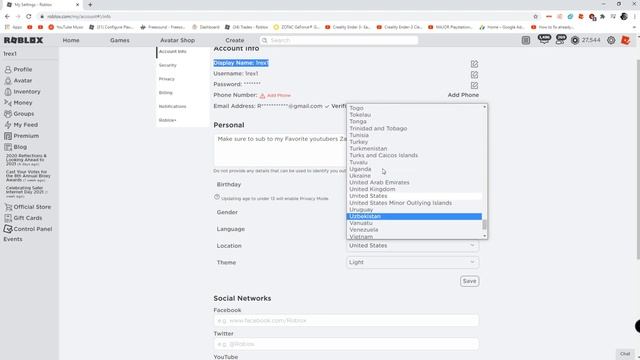Screen dimensions: 640x360
Task: Open the 2020 Reflections blog post link
Action: 26,160
